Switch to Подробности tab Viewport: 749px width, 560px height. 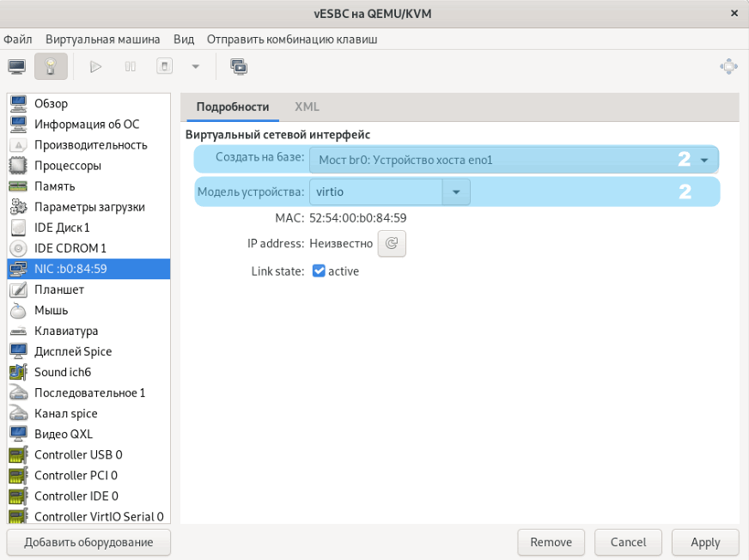[233, 107]
